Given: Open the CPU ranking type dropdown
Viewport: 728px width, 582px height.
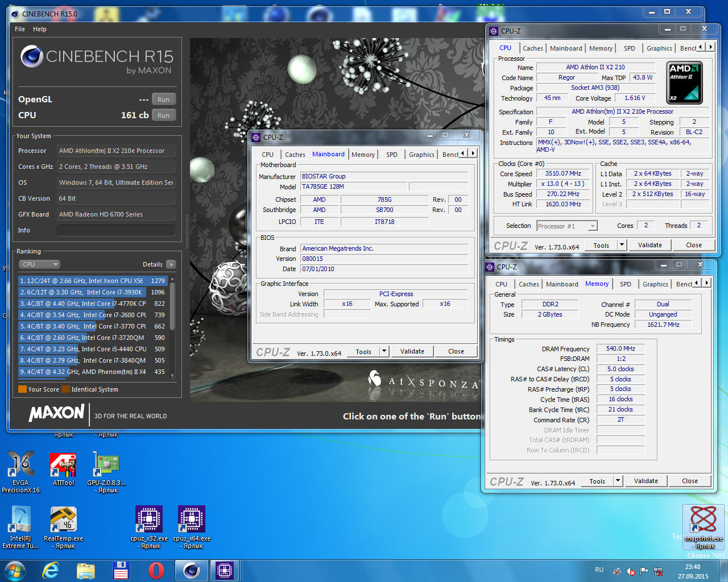Looking at the screenshot, I should point(39,264).
